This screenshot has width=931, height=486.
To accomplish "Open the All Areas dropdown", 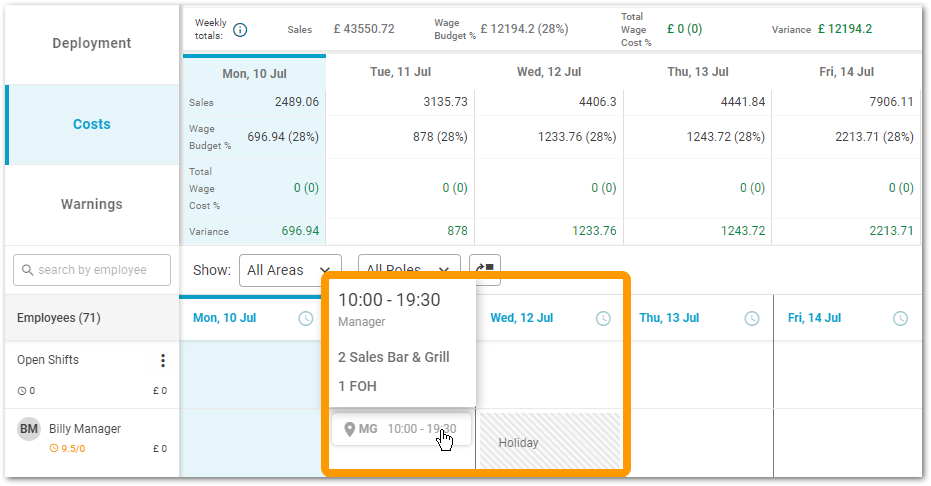I will (x=289, y=270).
